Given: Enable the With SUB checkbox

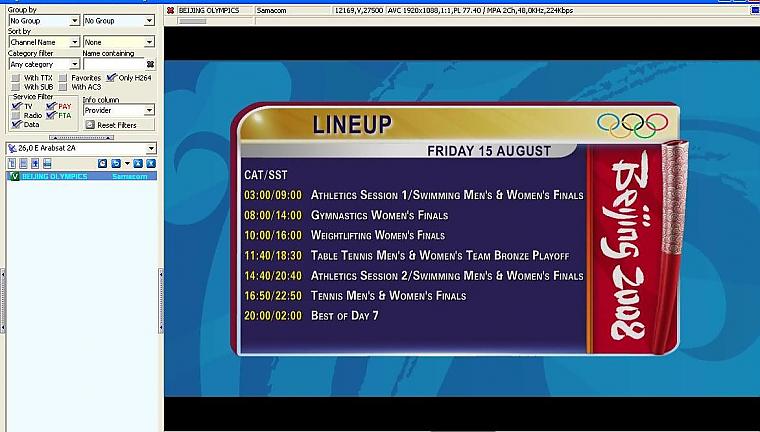Looking at the screenshot, I should pyautogui.click(x=16, y=87).
